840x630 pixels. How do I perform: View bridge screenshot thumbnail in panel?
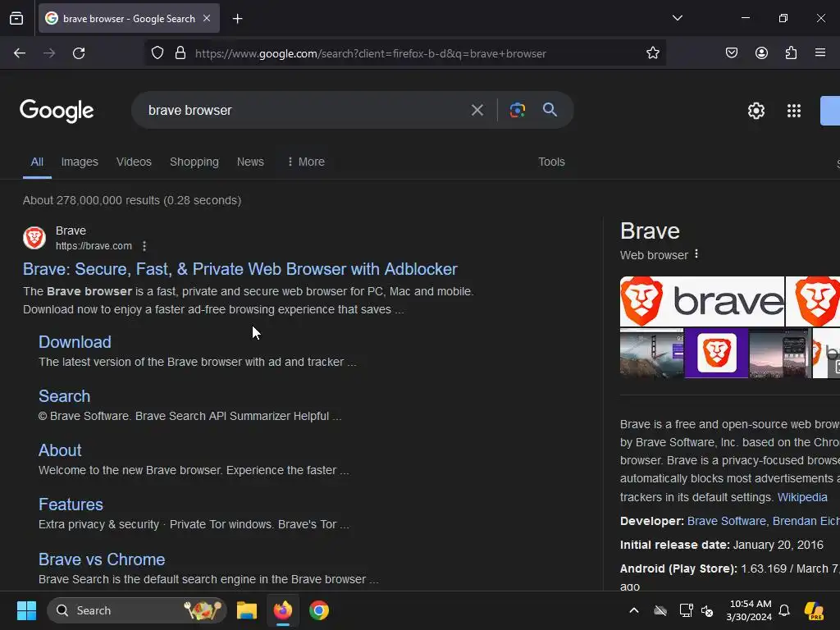[x=651, y=353]
